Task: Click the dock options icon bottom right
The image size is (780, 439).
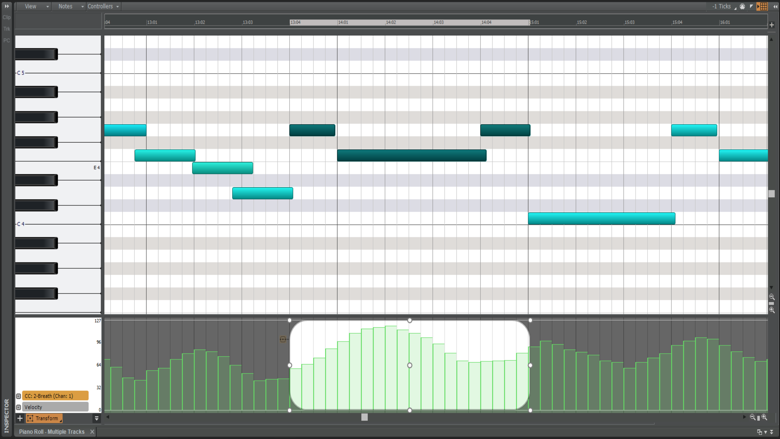Action: pos(760,432)
